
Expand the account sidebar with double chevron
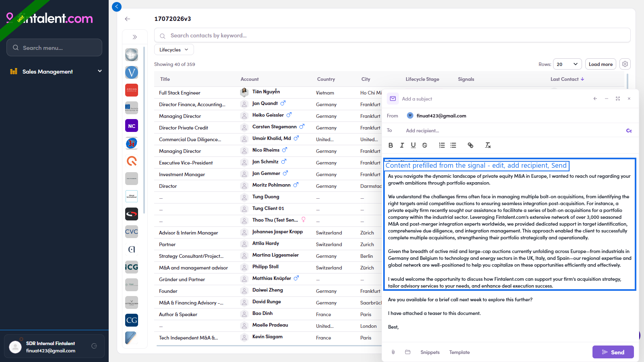tap(135, 37)
